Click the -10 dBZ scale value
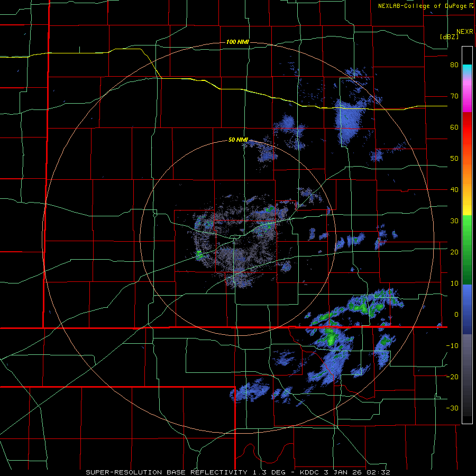 (x=452, y=346)
